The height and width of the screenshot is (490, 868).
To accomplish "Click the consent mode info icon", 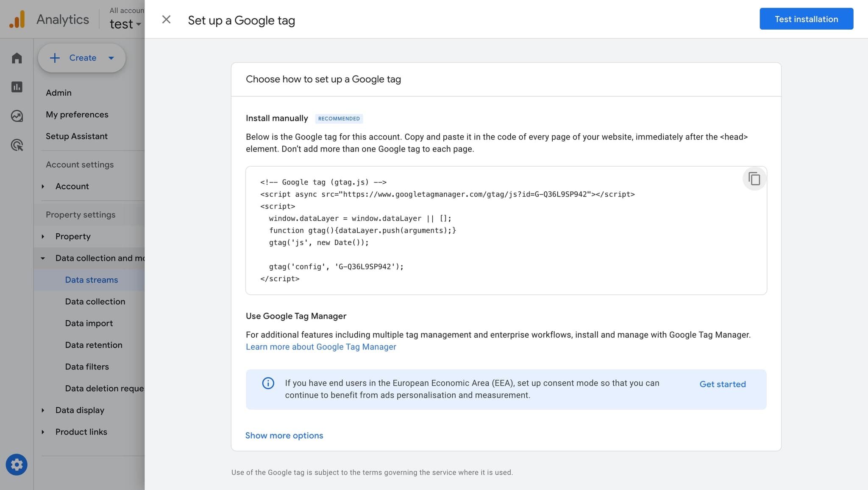I will (267, 383).
